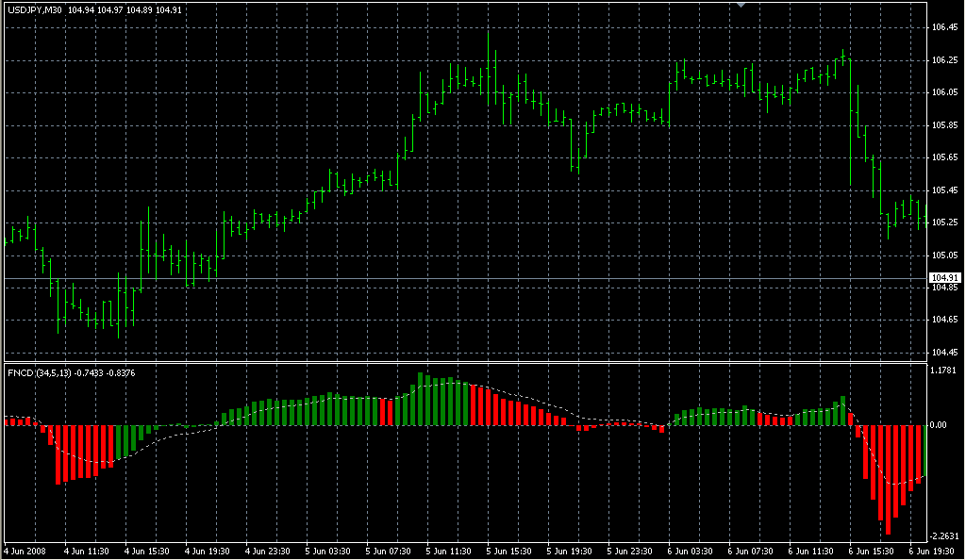This screenshot has width=966, height=560.
Task: Click the -2.2631 indicator scale minimum
Action: pyautogui.click(x=943, y=536)
